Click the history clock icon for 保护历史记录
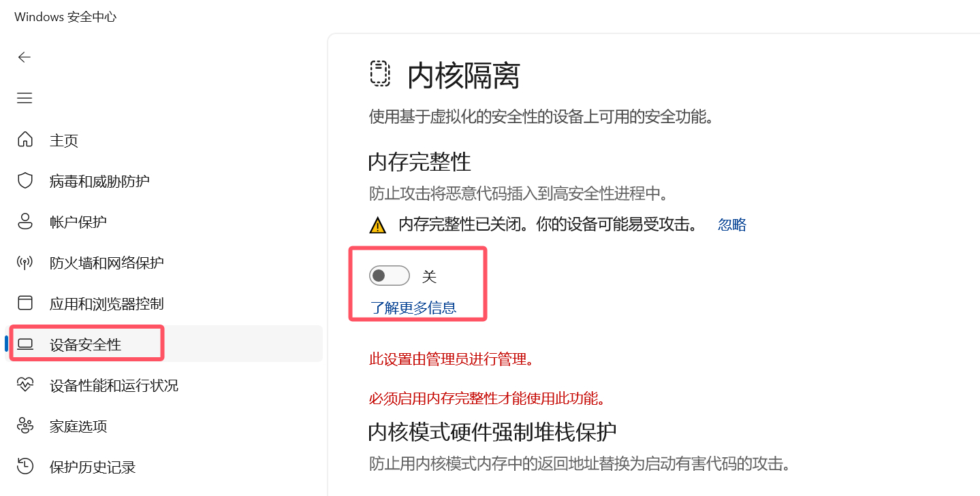 (x=25, y=467)
